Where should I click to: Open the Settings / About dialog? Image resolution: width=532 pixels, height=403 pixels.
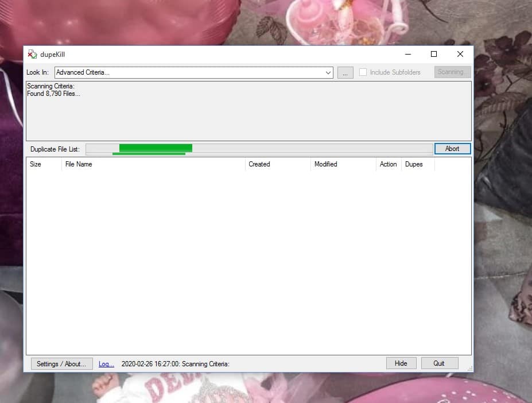61,363
